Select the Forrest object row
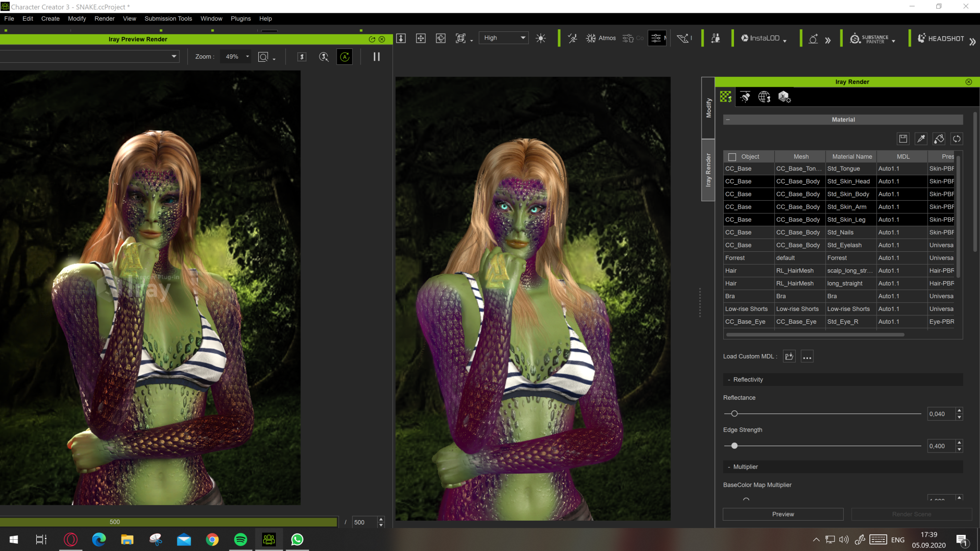The width and height of the screenshot is (980, 551). (839, 258)
